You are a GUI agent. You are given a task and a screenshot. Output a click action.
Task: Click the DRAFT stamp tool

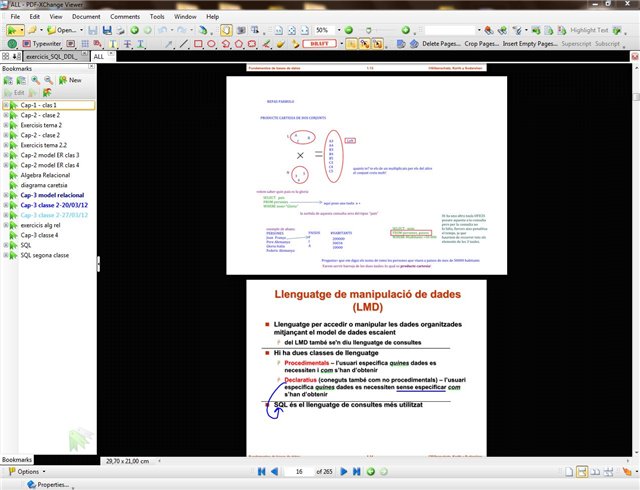click(x=320, y=43)
